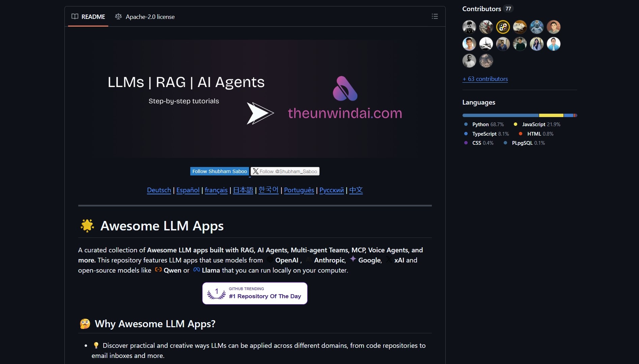Screen dimensions: 639x364
Task: Click the contributors count badge 77
Action: (508, 9)
